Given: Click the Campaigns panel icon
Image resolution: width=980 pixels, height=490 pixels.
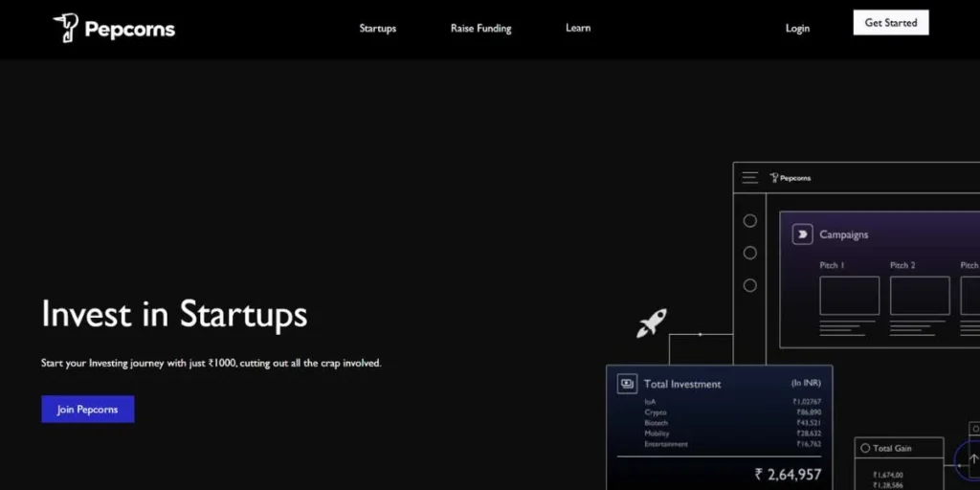Looking at the screenshot, I should click(x=803, y=234).
